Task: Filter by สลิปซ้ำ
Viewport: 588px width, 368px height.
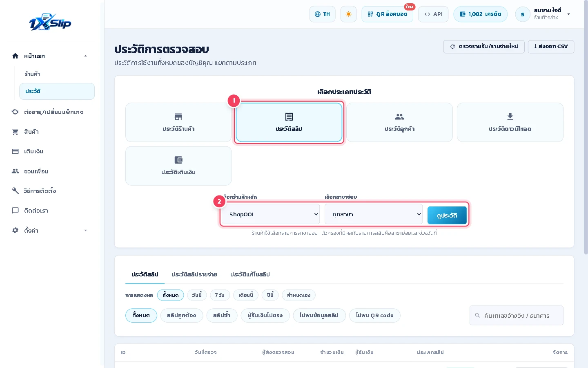Action: 222,315
